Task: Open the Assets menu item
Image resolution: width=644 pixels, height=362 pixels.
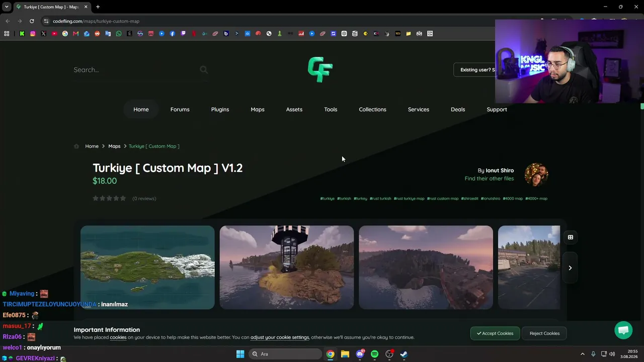Action: pos(294,110)
